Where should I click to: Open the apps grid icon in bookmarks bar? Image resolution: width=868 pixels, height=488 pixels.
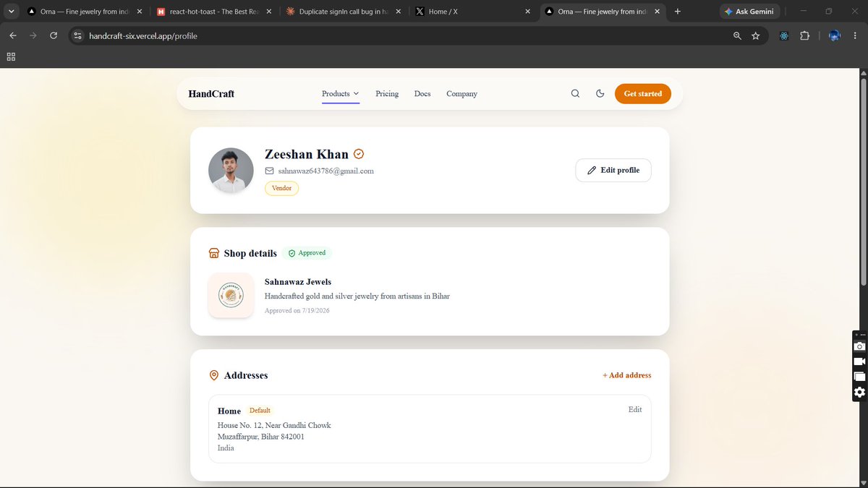[11, 56]
